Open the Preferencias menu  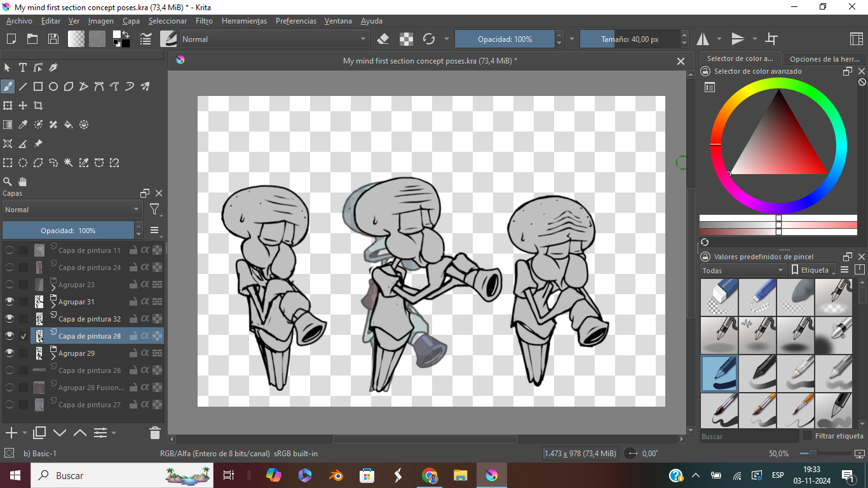pos(295,21)
